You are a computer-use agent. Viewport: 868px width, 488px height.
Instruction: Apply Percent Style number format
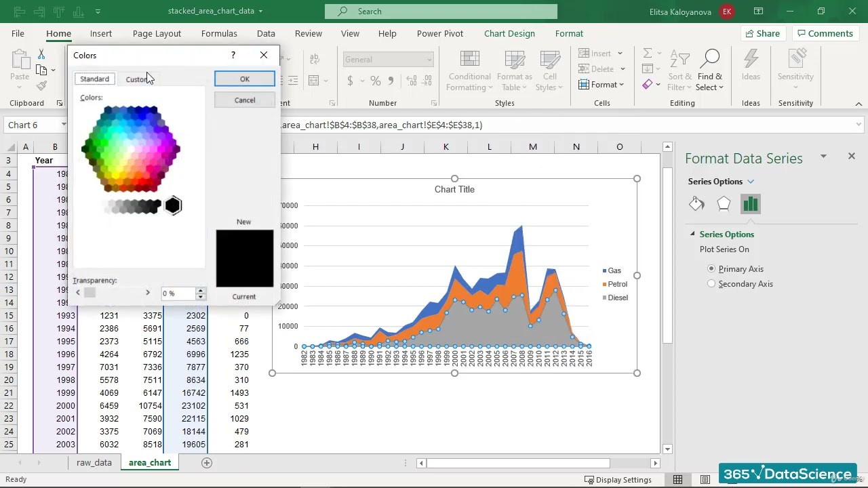(x=376, y=81)
